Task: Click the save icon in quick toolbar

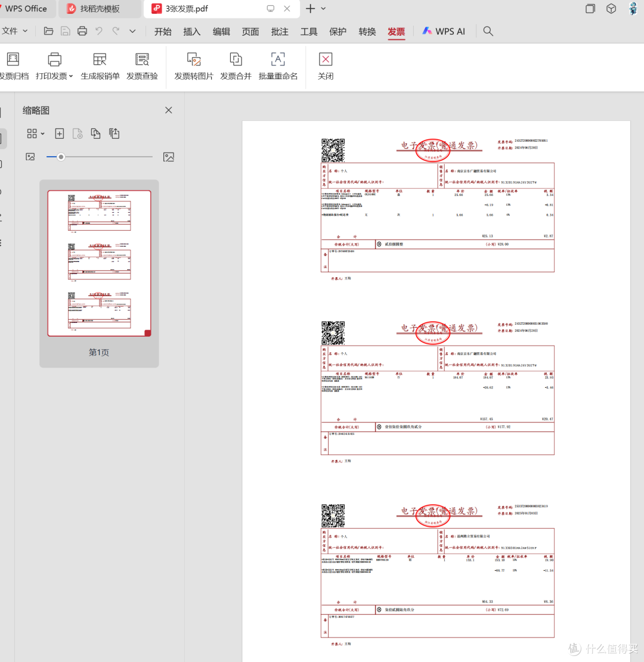Action: click(66, 31)
